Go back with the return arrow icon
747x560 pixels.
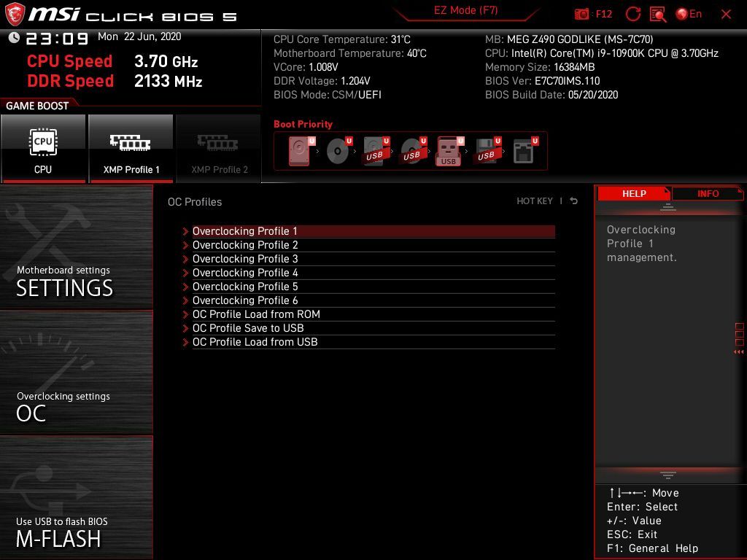(x=574, y=201)
